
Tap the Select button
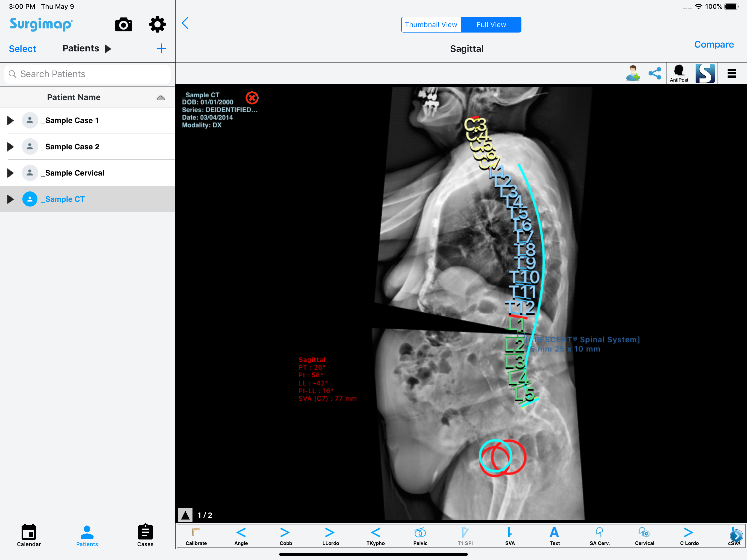click(x=23, y=49)
